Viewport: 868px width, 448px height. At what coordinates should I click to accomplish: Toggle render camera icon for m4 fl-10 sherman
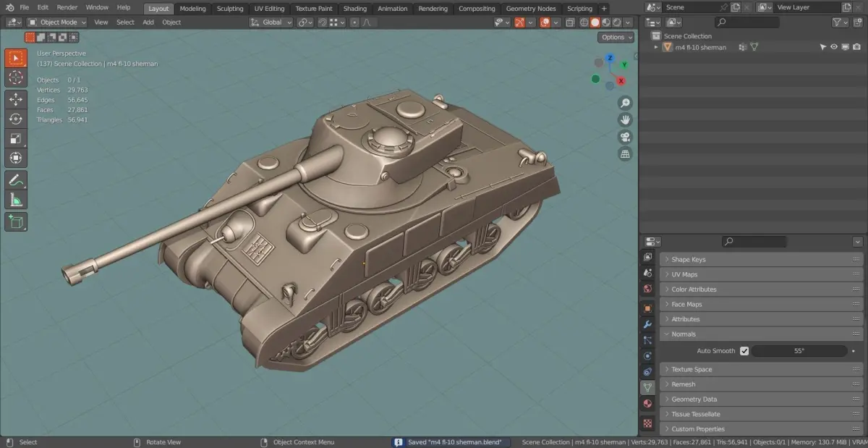tap(856, 47)
